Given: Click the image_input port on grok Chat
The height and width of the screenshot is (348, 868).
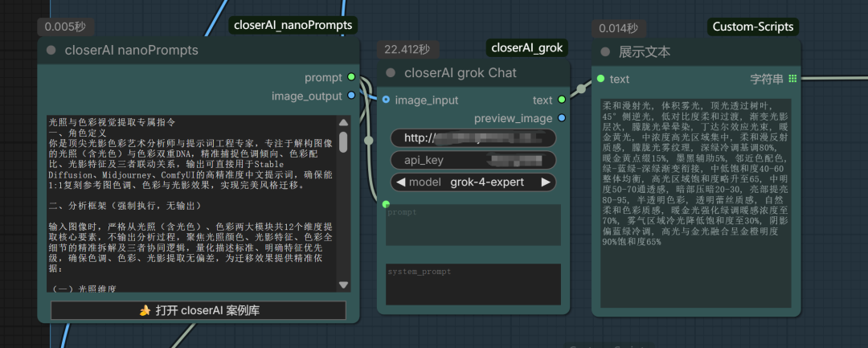Looking at the screenshot, I should [387, 100].
